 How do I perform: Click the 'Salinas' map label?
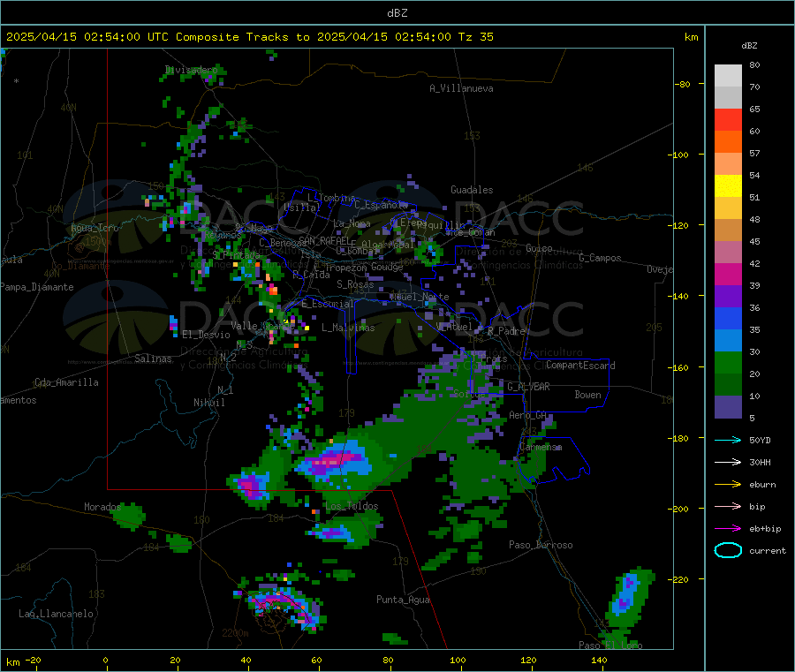point(153,359)
